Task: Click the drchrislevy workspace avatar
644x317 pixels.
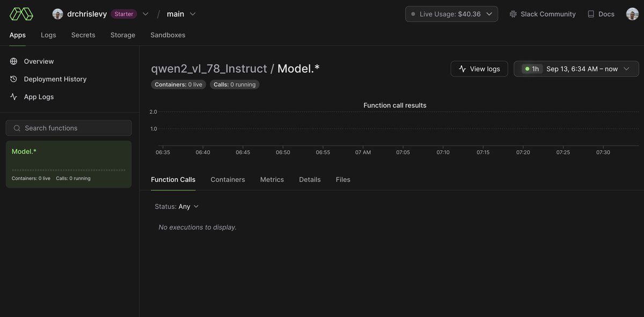Action: tap(58, 14)
